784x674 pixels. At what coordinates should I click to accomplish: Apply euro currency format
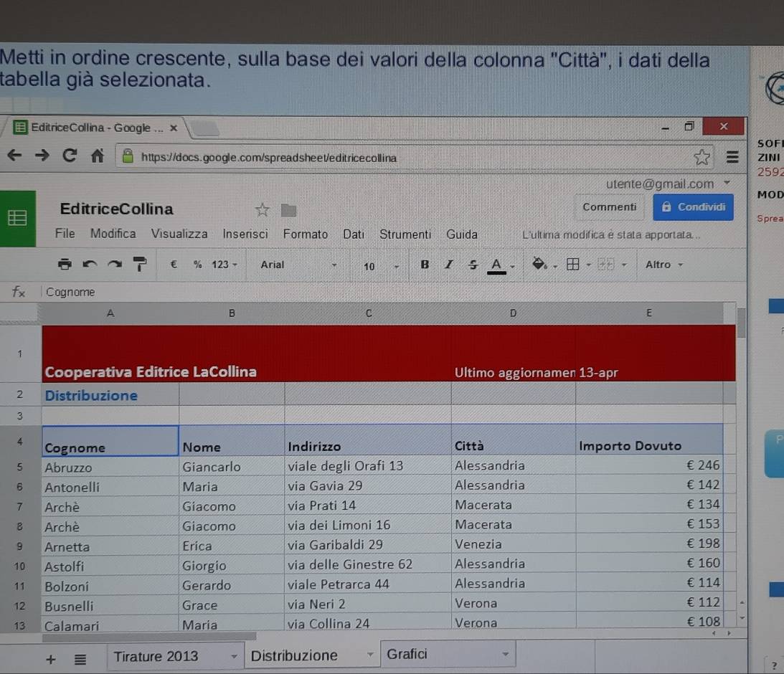tap(174, 265)
